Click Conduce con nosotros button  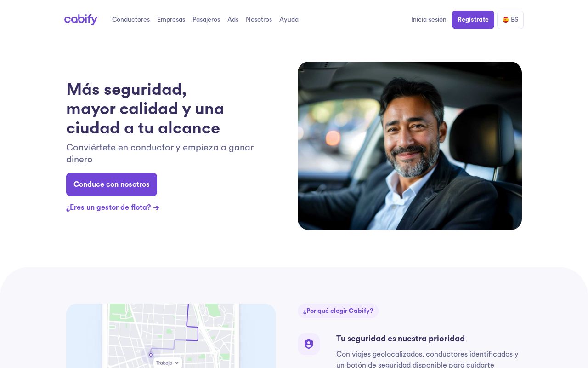click(112, 184)
